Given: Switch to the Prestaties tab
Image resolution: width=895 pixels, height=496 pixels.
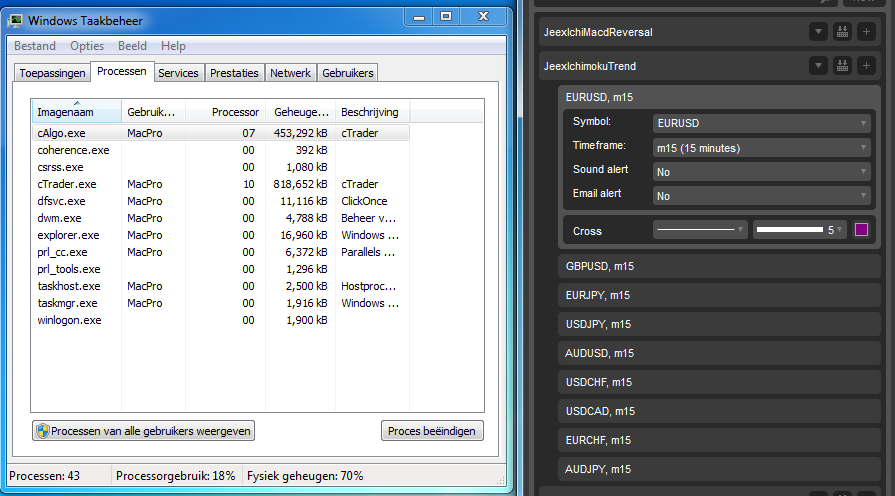Looking at the screenshot, I should point(234,73).
